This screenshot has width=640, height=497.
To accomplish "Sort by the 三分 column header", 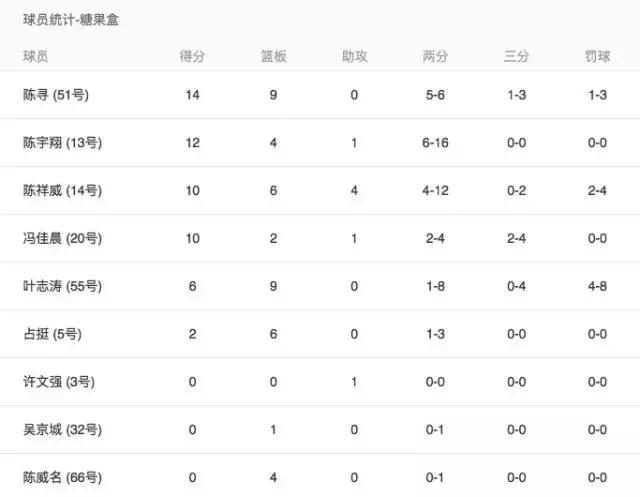I will coord(516,57).
